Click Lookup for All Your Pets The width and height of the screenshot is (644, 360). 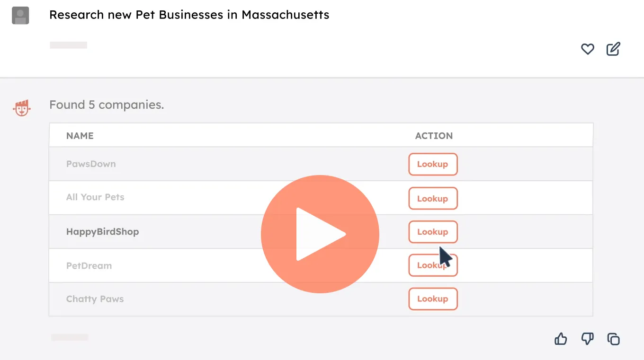433,199
